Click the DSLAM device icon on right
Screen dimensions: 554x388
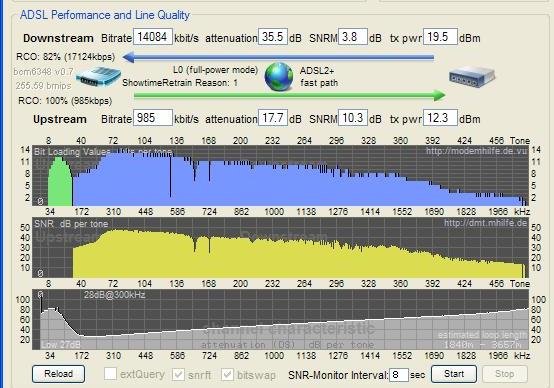pyautogui.click(x=472, y=77)
